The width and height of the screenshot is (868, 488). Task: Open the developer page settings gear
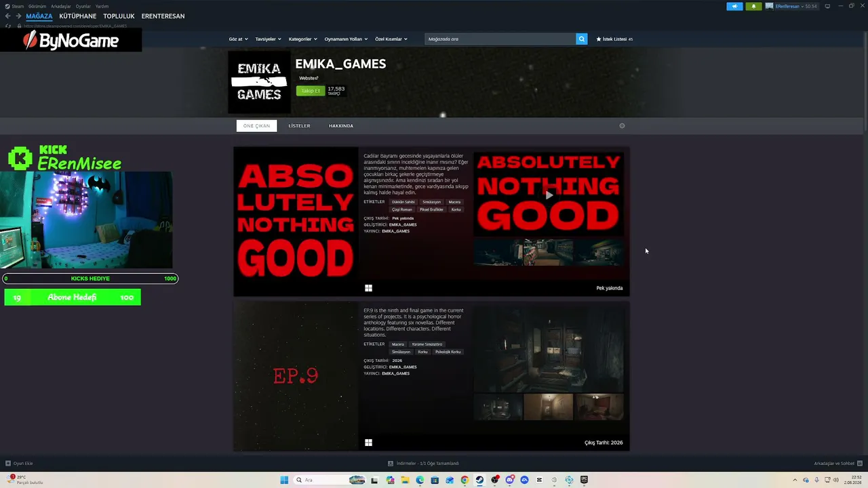(x=622, y=125)
